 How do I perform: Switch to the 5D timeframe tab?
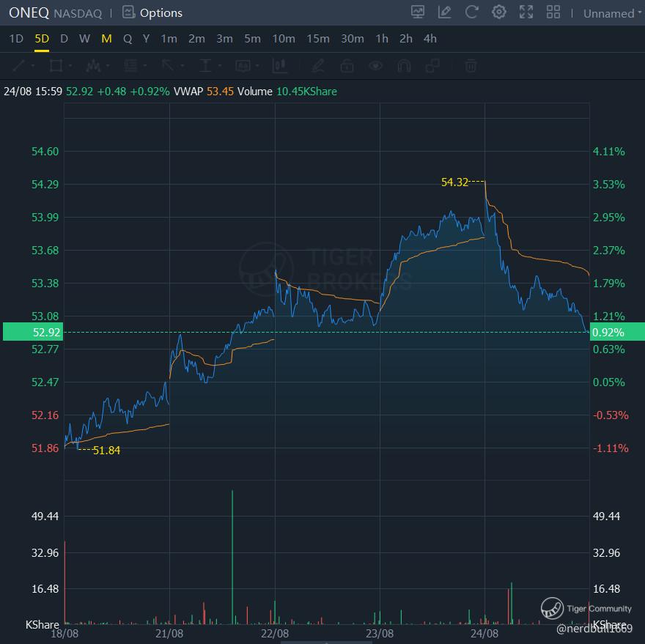[x=42, y=39]
